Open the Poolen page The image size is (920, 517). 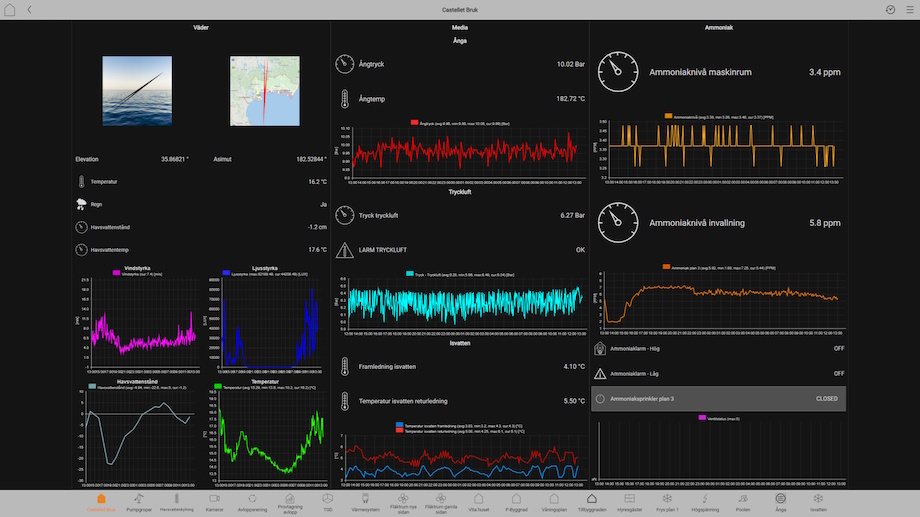tap(742, 500)
